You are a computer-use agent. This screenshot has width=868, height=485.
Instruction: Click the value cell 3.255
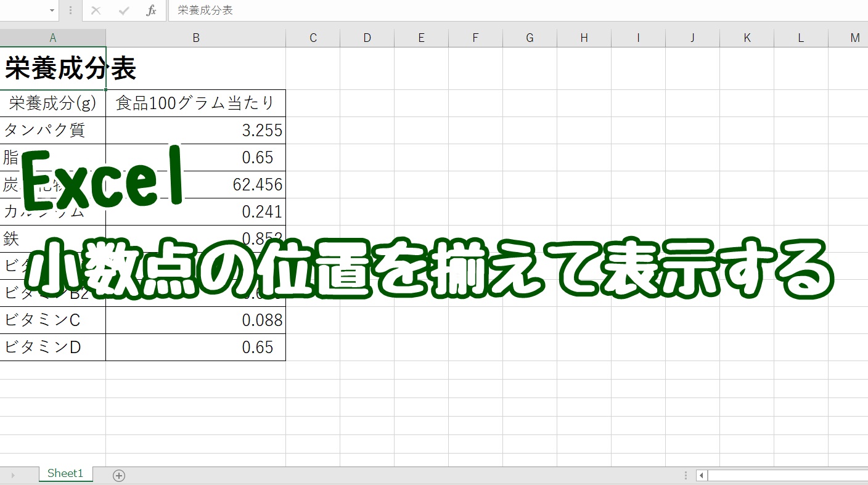click(196, 131)
